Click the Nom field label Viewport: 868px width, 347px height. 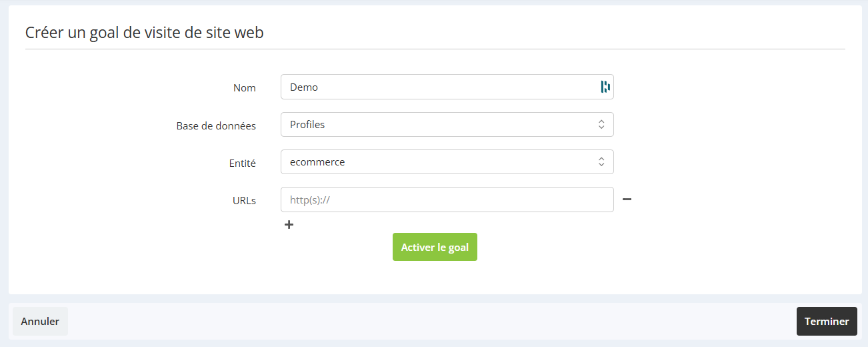[x=245, y=87]
